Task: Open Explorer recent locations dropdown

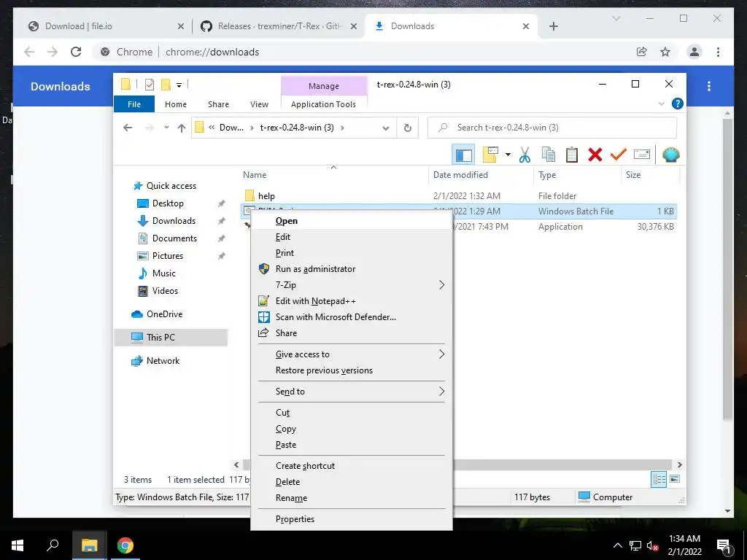Action: coord(166,128)
